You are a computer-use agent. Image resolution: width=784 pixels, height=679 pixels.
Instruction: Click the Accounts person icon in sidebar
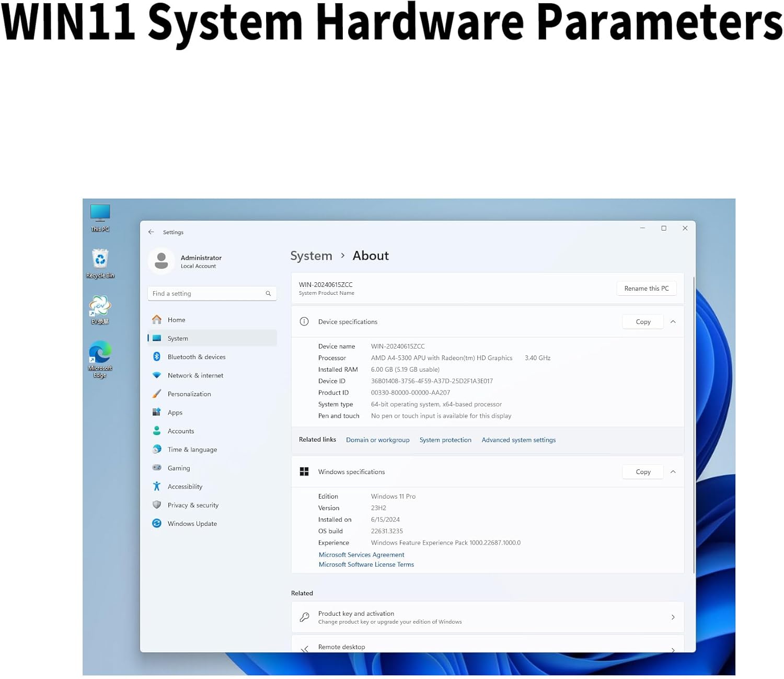157,431
